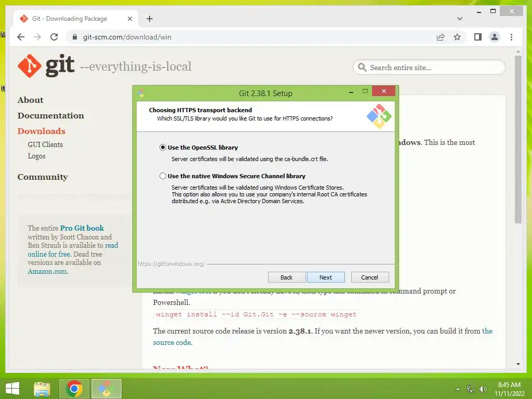Click Next in the Git Setup dialog
Viewport: 532px width, 399px height.
point(326,277)
